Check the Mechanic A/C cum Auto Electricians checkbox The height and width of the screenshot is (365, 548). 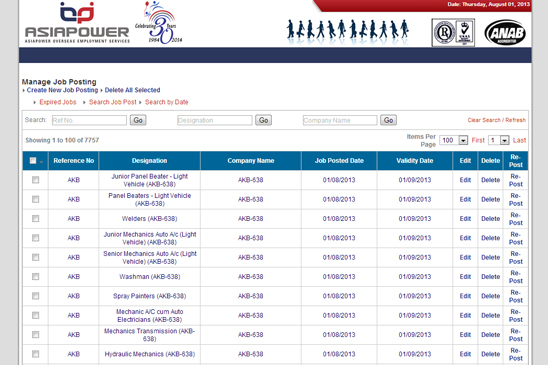click(x=35, y=315)
